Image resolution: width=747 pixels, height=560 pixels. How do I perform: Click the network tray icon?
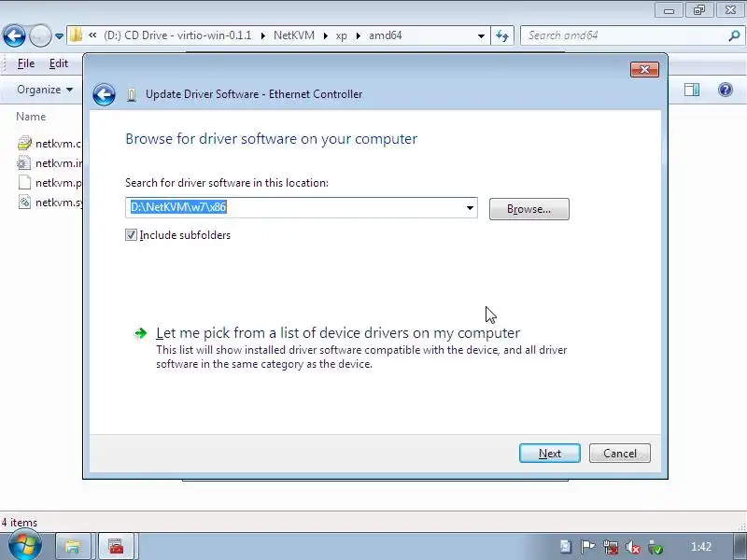point(611,547)
